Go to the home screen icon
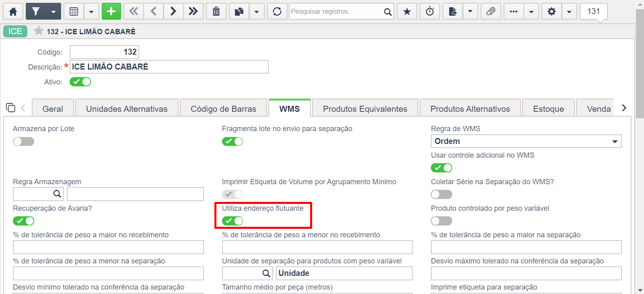644x294 pixels. (x=13, y=11)
